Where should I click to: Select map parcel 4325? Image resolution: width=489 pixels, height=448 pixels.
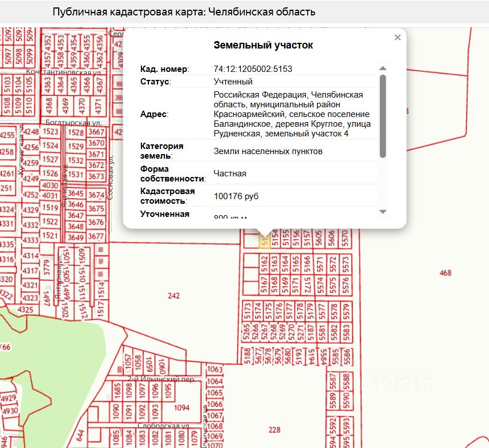tap(25, 310)
